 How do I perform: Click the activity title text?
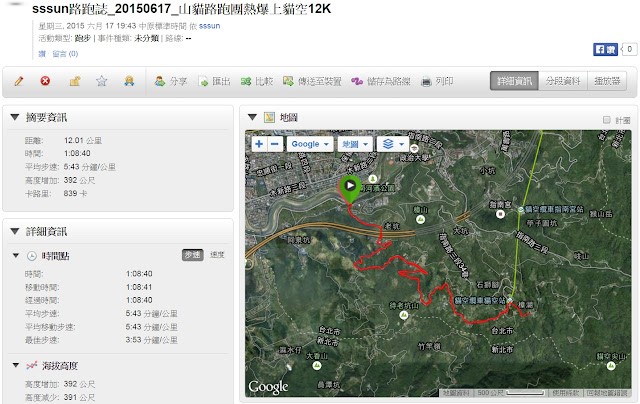pos(182,9)
